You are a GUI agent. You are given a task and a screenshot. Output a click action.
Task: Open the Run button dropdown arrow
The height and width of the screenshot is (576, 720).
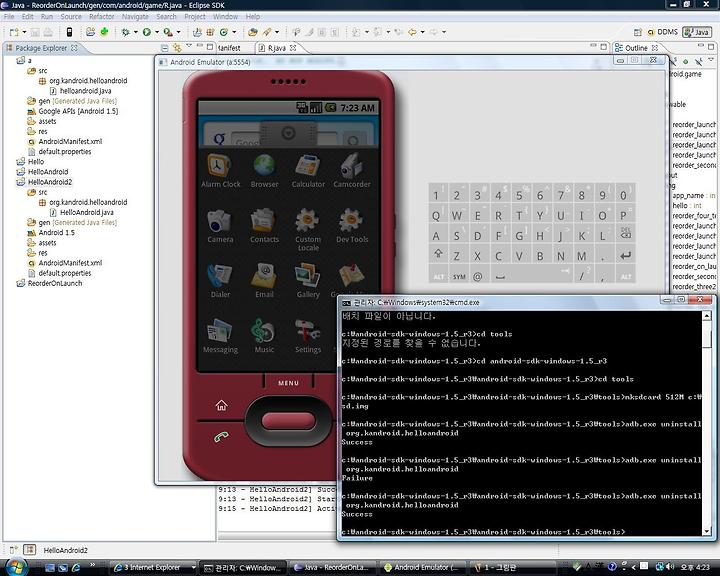(157, 32)
